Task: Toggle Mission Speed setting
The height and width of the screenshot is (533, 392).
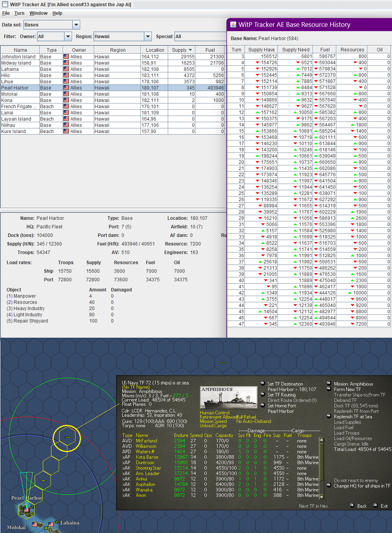Action: pos(213,421)
